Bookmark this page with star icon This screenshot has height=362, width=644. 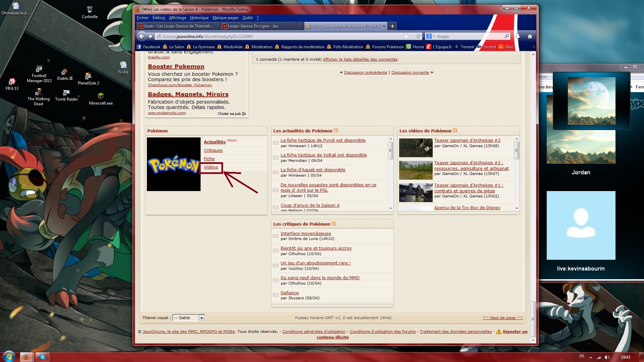pos(406,36)
